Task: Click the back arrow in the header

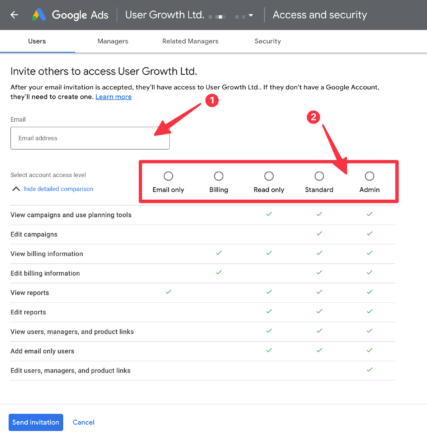Action: [x=14, y=15]
